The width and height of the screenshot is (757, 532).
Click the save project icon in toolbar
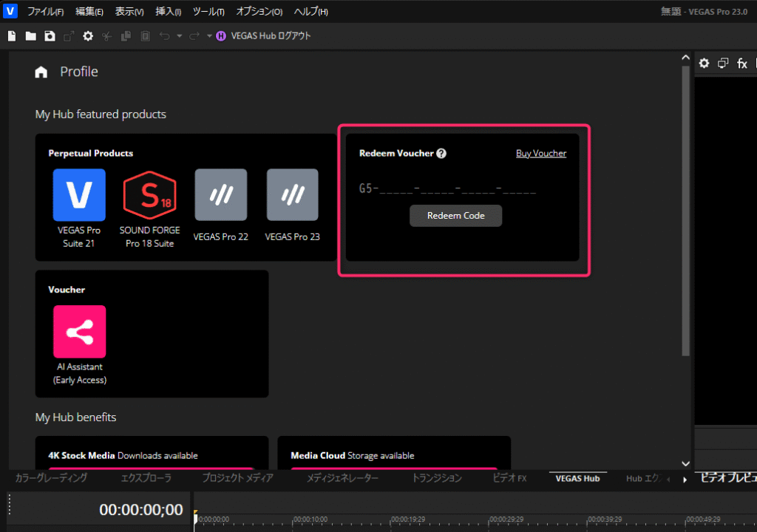click(50, 35)
